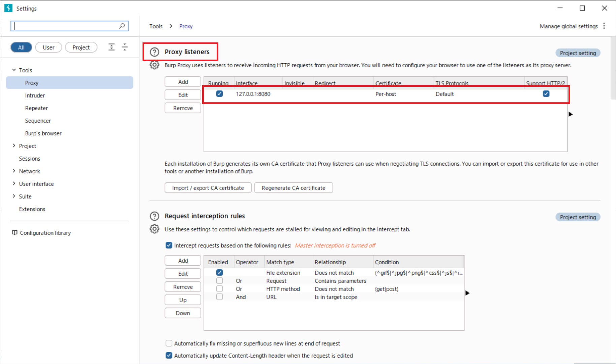Viewport: 616px width, 364px height.
Task: Click Edit button for proxy listeners
Action: tap(183, 95)
